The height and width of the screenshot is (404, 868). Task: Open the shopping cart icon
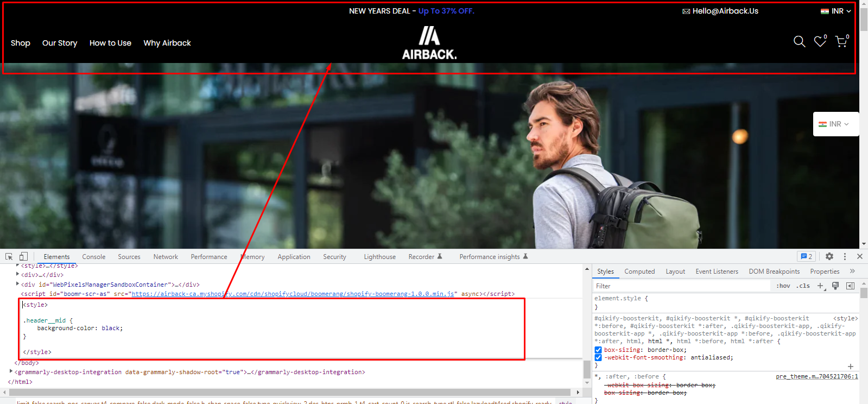pyautogui.click(x=841, y=42)
